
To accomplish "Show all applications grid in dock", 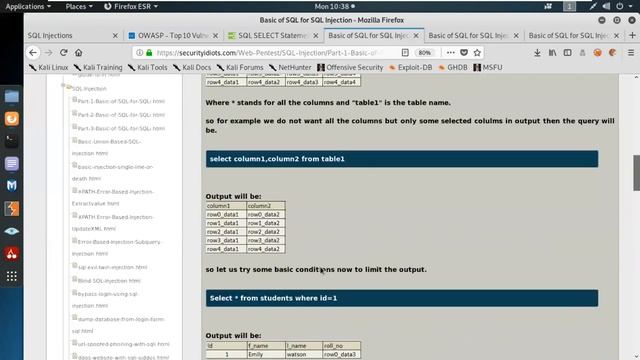I will (11, 276).
